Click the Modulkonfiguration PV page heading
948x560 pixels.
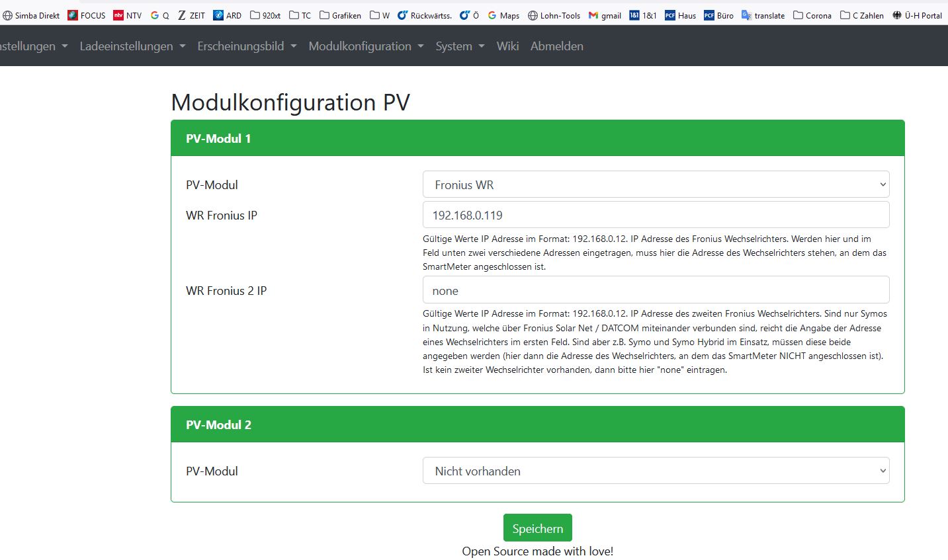coord(290,102)
